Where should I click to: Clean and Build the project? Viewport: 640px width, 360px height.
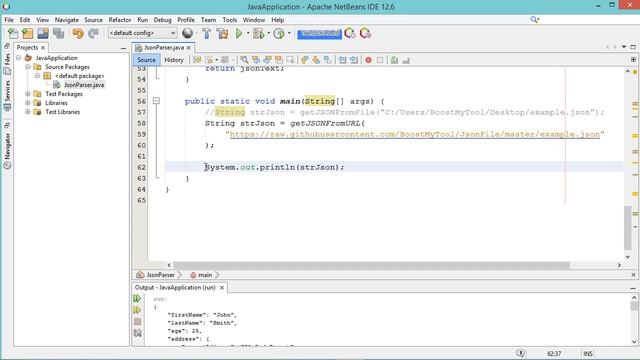pos(222,33)
